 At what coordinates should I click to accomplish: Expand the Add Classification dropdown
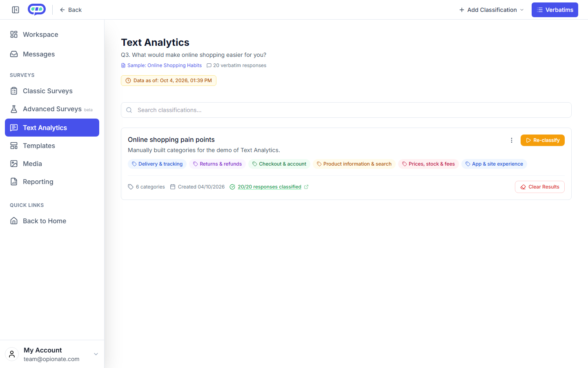click(491, 10)
